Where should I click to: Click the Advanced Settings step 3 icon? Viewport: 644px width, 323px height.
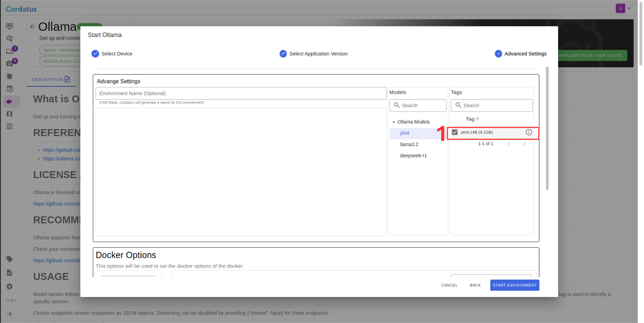coord(498,54)
